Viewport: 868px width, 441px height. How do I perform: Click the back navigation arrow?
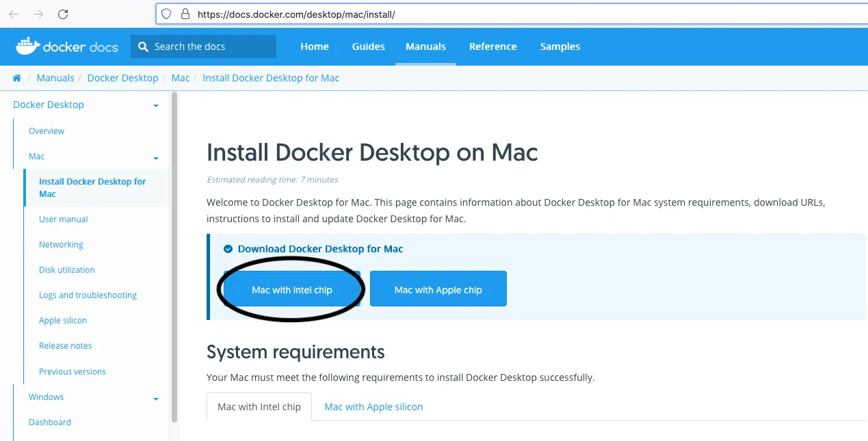(14, 14)
